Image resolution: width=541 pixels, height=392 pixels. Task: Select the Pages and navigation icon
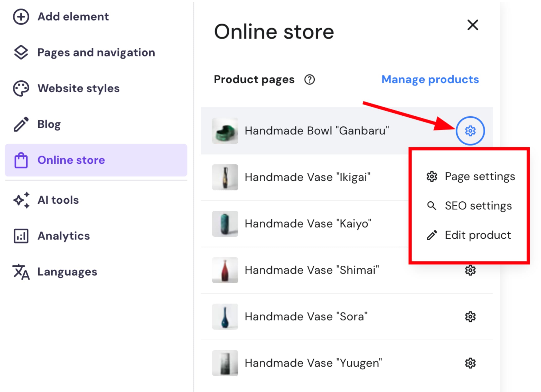point(21,53)
